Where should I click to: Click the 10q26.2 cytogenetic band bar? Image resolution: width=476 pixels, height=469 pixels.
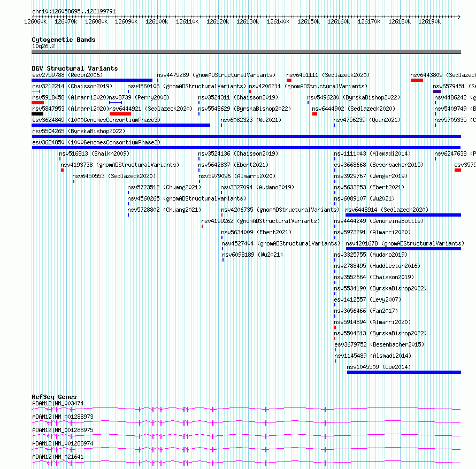(246, 52)
